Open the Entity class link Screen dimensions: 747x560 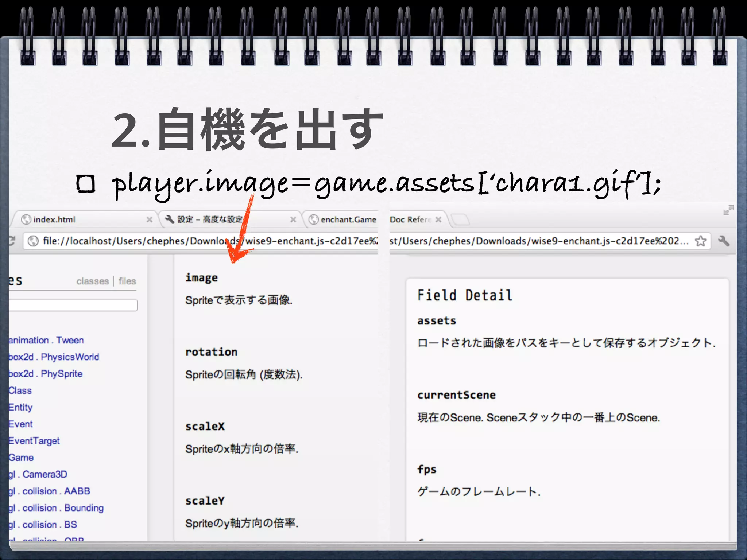(20, 407)
